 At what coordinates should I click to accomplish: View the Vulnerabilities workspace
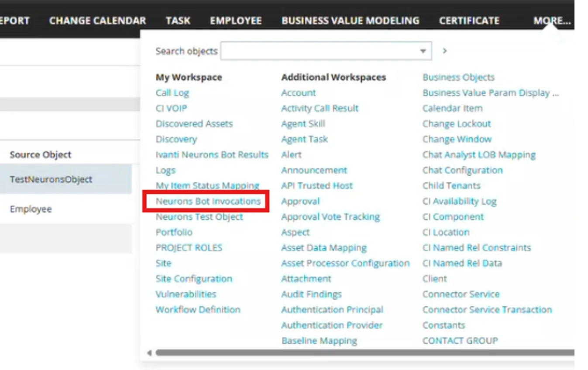click(x=186, y=294)
